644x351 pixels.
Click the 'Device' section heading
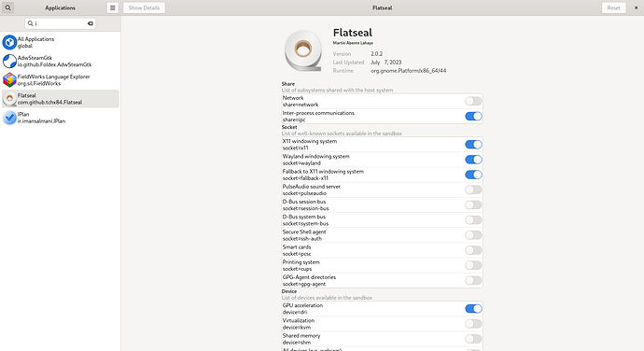coord(289,291)
